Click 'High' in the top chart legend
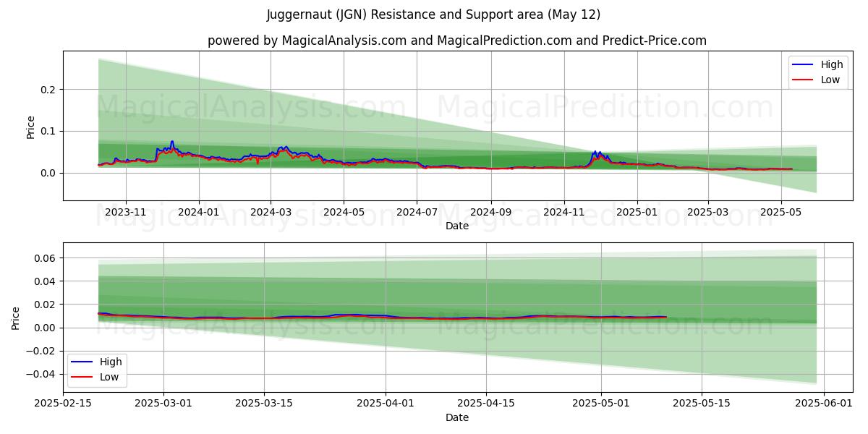Image resolution: width=868 pixels, height=434 pixels. (x=832, y=64)
